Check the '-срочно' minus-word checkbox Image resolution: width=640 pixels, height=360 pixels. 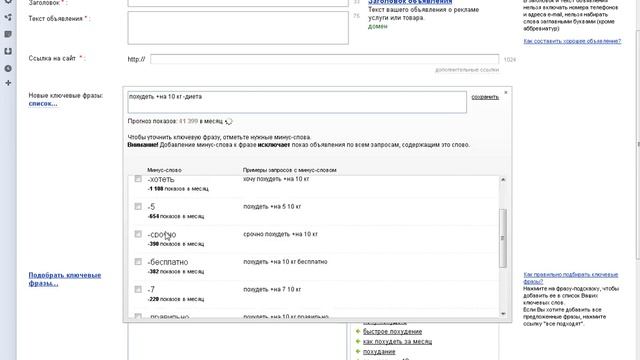pos(138,234)
